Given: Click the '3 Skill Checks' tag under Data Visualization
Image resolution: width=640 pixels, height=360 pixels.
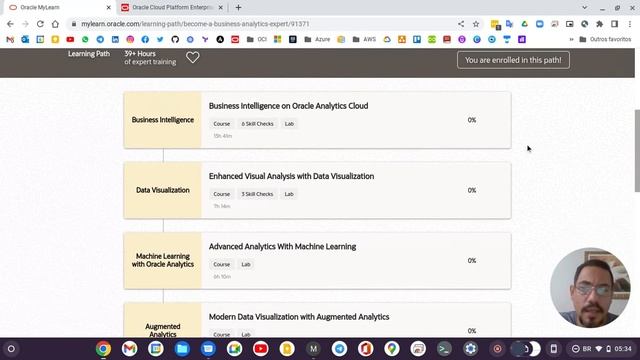Looking at the screenshot, I should pyautogui.click(x=257, y=194).
